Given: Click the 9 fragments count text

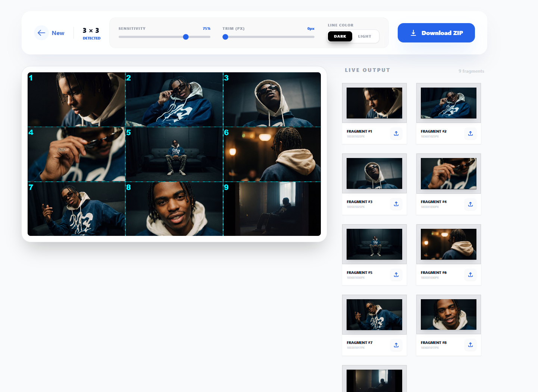Looking at the screenshot, I should [471, 71].
